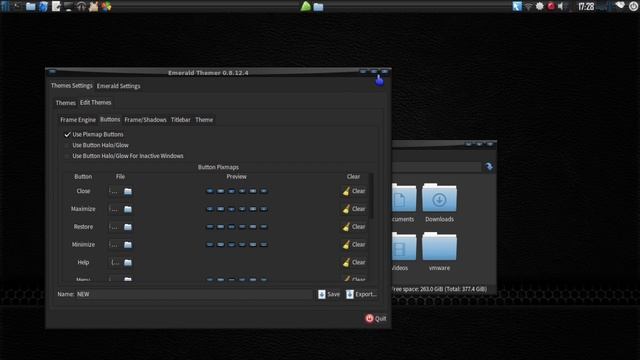The width and height of the screenshot is (640, 360).
Task: Click the blue arrow icon in file manager
Action: (x=489, y=167)
